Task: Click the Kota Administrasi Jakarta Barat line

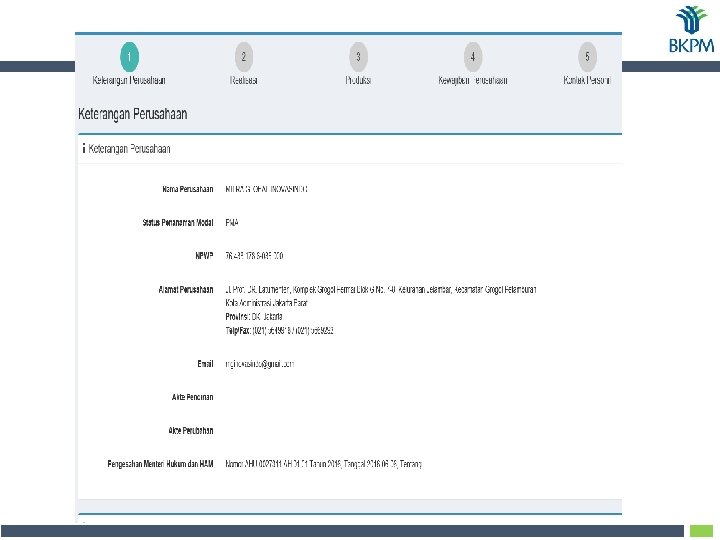Action: click(x=266, y=303)
